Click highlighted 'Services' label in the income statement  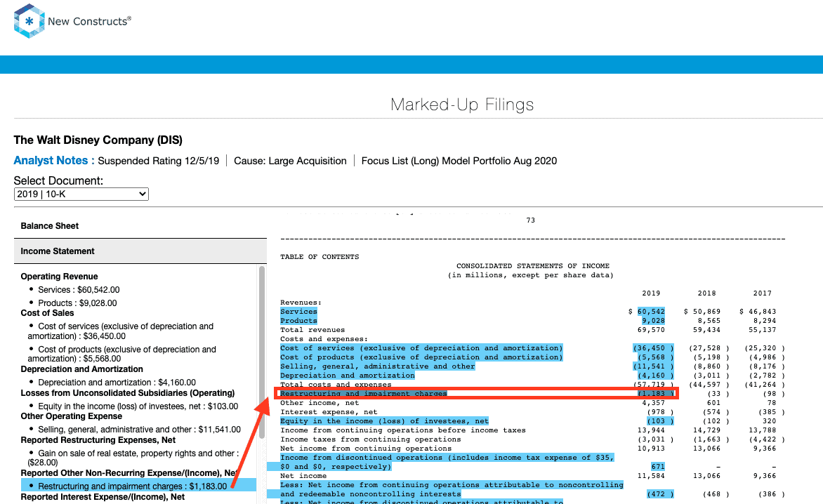point(298,312)
